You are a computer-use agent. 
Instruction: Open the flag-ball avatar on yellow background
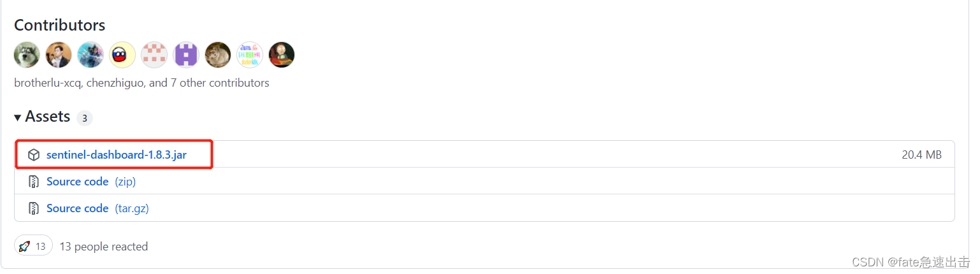click(122, 55)
